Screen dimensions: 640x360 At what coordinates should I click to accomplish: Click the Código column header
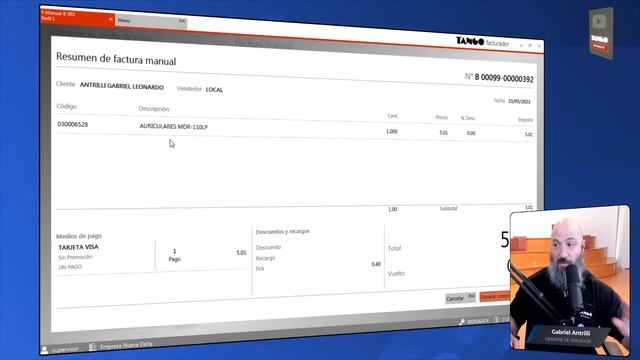click(67, 106)
